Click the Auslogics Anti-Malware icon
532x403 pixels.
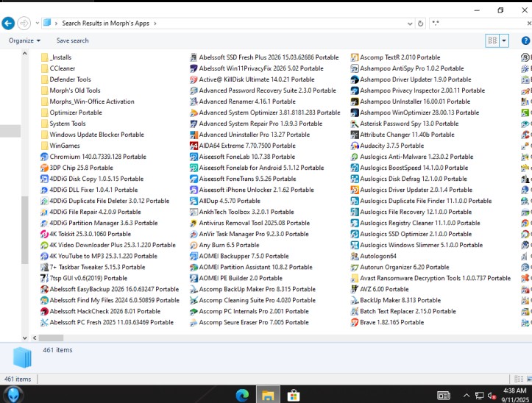(355, 157)
